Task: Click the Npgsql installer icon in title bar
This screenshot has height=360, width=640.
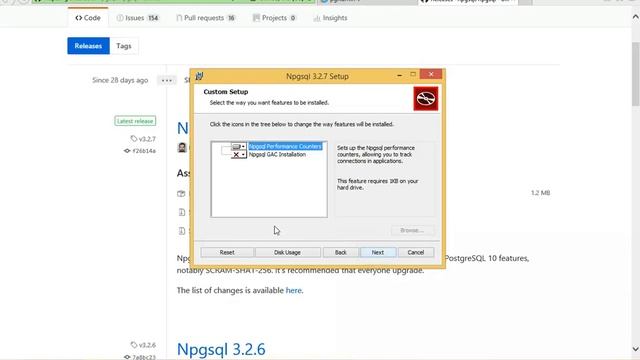Action: pos(200,76)
